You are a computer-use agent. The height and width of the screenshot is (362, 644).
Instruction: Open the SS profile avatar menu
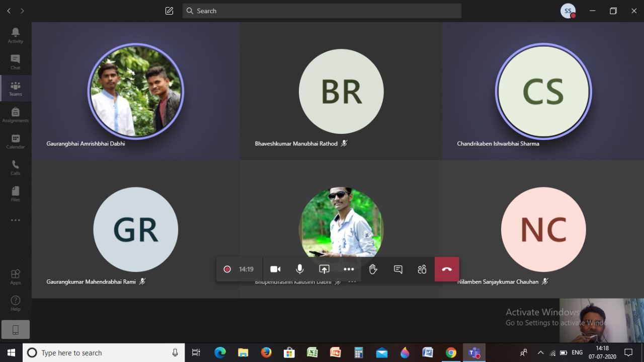click(x=568, y=11)
